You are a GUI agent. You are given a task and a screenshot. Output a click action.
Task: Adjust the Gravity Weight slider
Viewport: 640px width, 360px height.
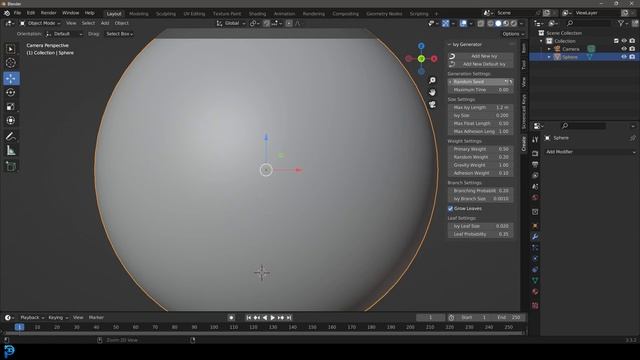click(480, 165)
